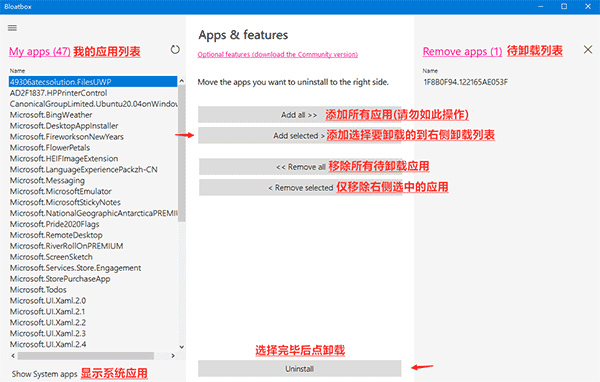
Task: Click the << Remove all button
Action: tap(300, 167)
